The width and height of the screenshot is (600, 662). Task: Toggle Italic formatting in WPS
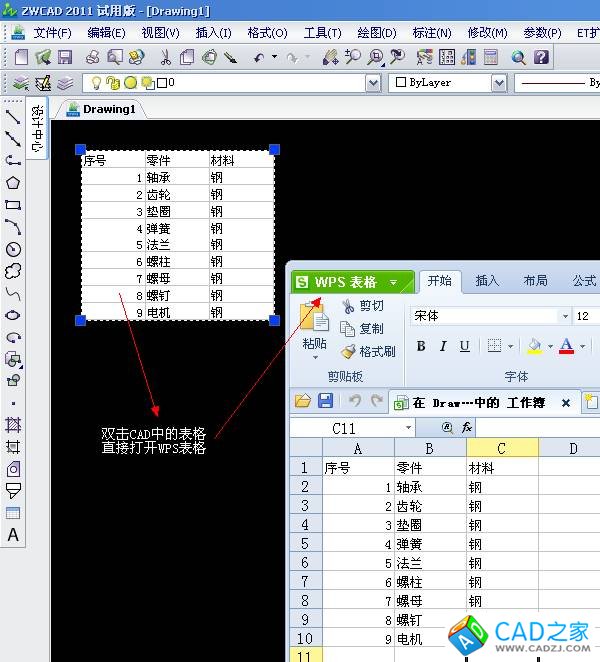pos(443,346)
